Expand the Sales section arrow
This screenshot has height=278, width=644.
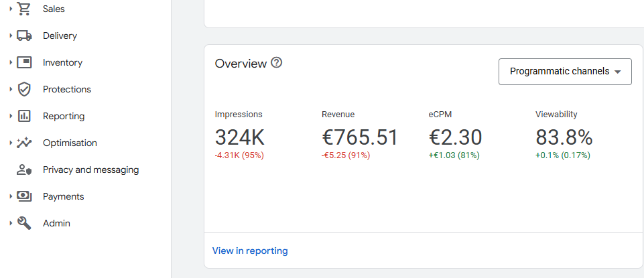point(11,9)
